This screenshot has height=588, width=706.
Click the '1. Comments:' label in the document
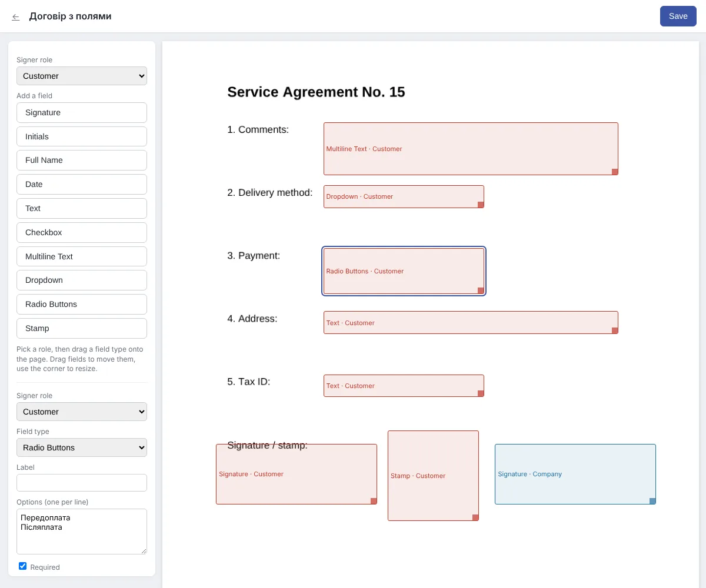258,129
